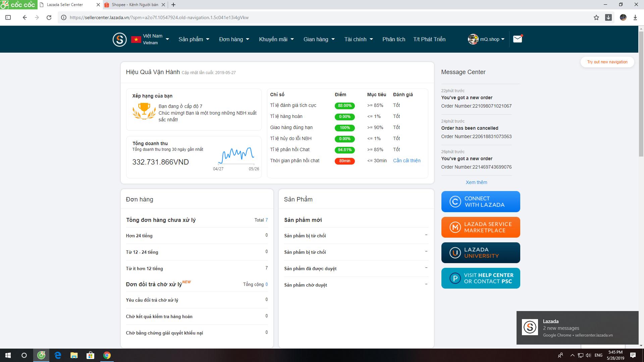Open the envelope messages icon

point(518,39)
